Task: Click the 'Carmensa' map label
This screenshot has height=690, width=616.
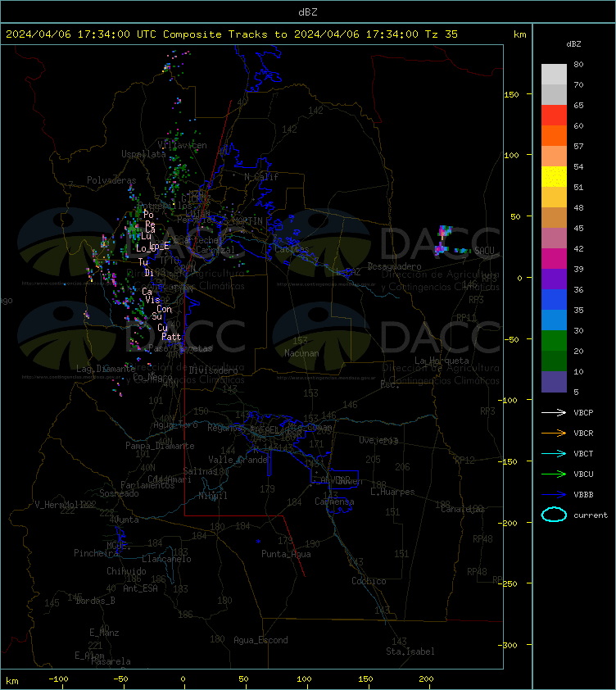Action: 334,502
